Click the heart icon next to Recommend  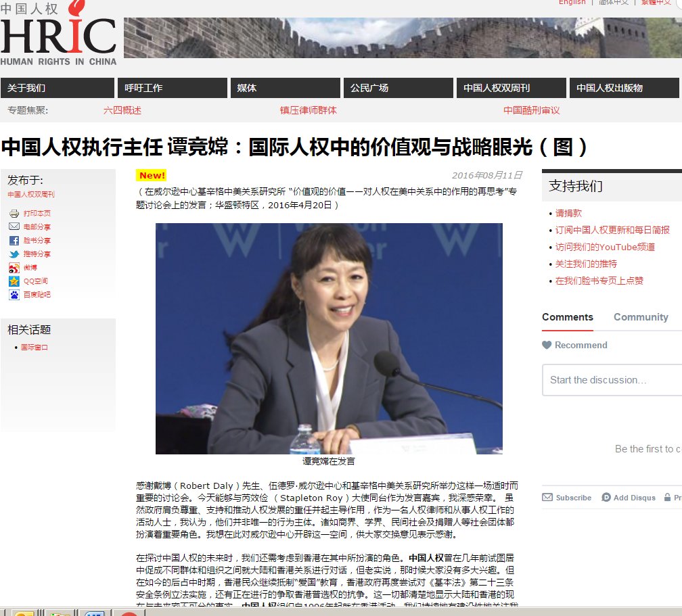coord(547,345)
